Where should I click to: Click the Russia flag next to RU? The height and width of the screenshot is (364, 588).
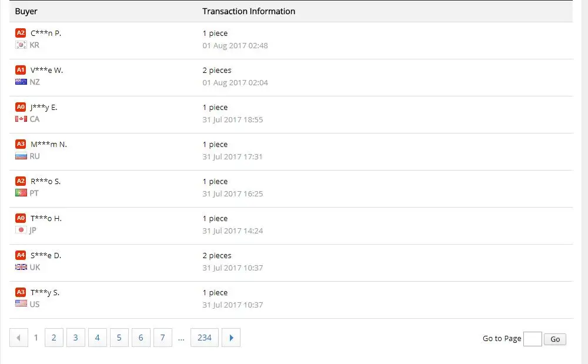pos(21,156)
